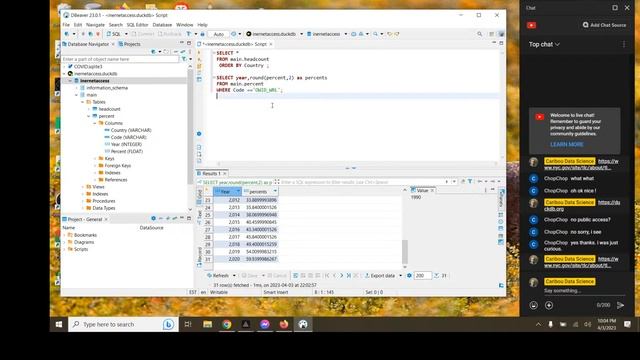Select the Results 1 tab

tap(211, 173)
